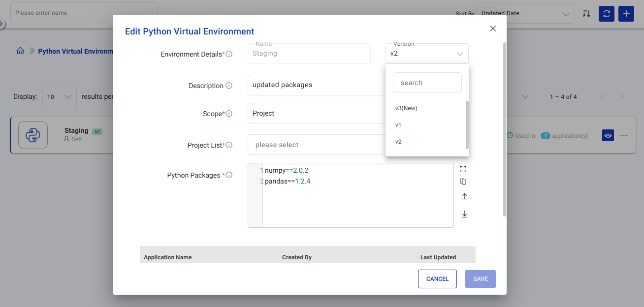The width and height of the screenshot is (644, 307).
Task: Select v3(New) from the version list
Action: 406,108
